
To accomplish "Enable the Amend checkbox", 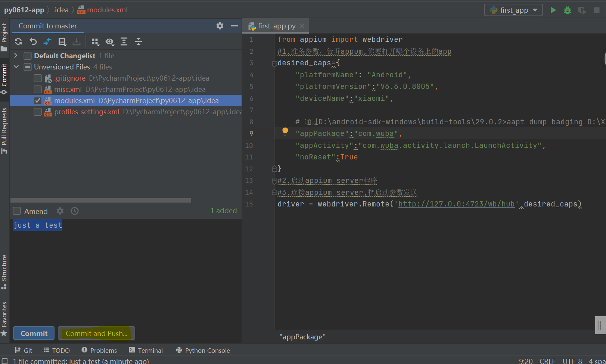I will pyautogui.click(x=17, y=211).
